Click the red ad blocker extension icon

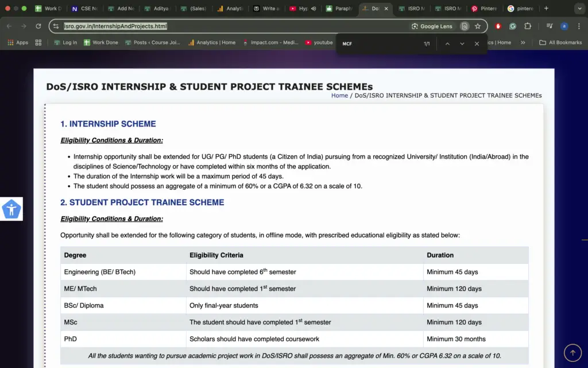498,26
